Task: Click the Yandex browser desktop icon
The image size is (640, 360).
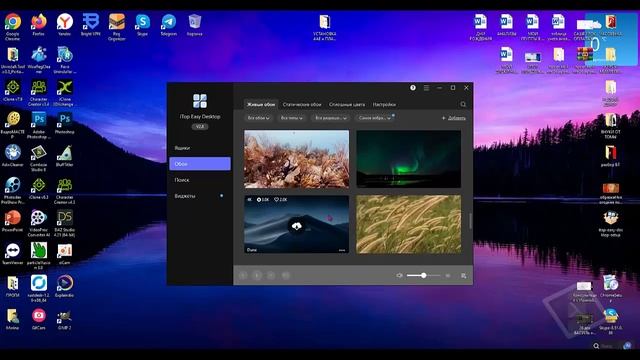Action: (64, 25)
